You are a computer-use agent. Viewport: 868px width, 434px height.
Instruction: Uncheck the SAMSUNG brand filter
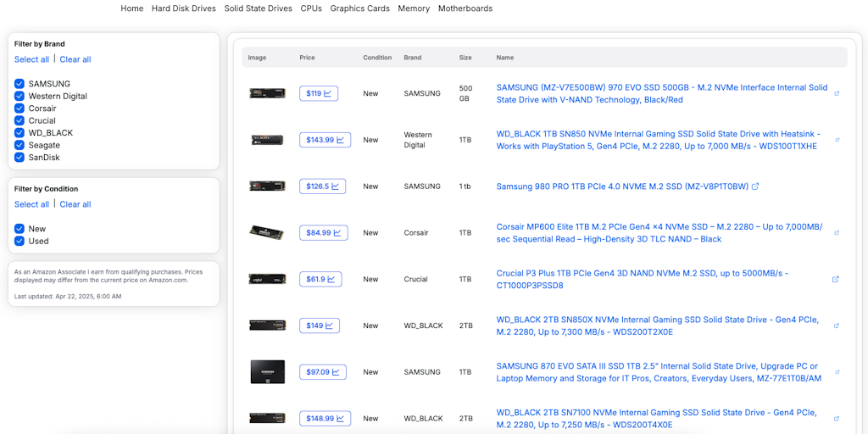point(19,84)
